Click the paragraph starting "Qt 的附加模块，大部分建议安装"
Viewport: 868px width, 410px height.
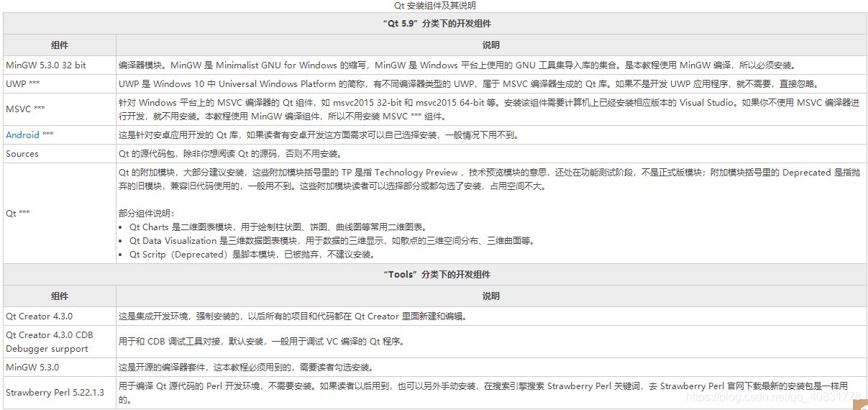point(489,179)
